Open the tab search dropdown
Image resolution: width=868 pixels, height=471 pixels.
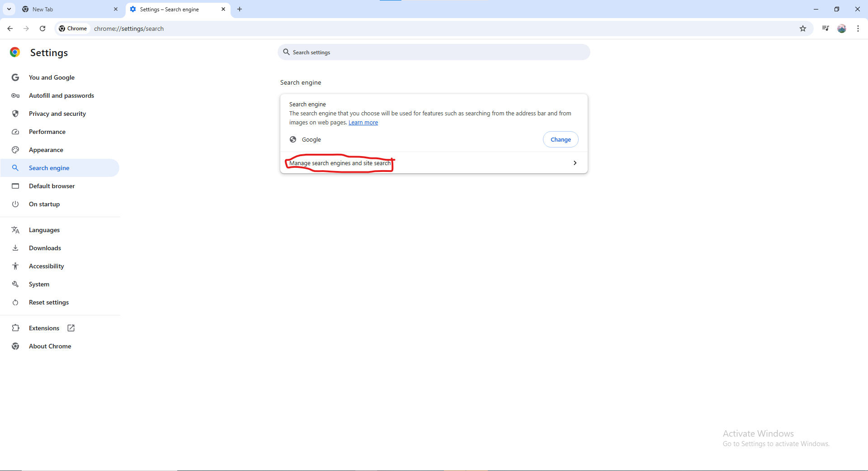coord(9,9)
